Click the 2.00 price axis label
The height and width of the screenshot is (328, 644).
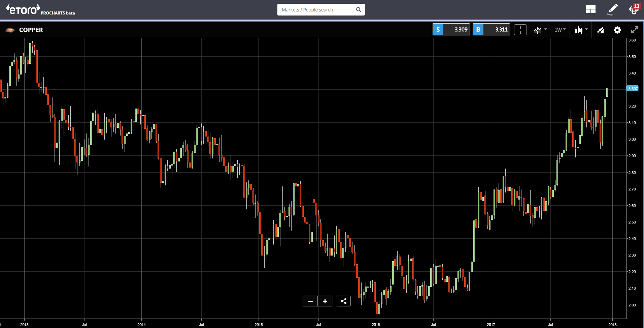pos(632,305)
